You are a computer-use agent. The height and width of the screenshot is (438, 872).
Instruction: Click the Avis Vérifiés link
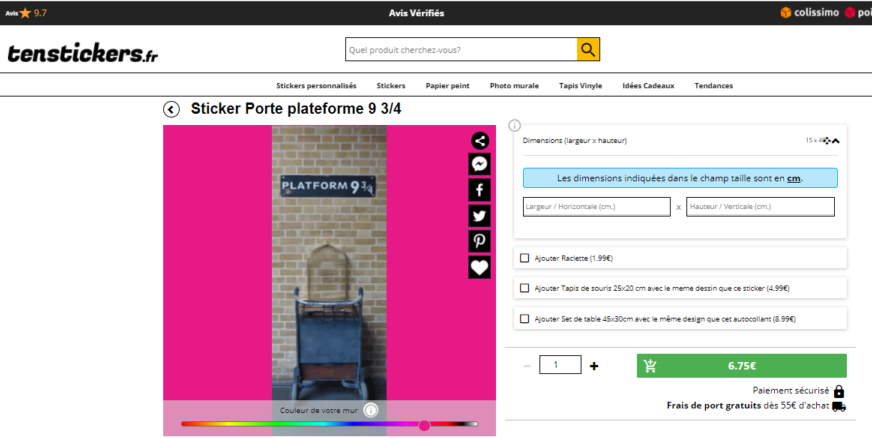click(x=417, y=13)
